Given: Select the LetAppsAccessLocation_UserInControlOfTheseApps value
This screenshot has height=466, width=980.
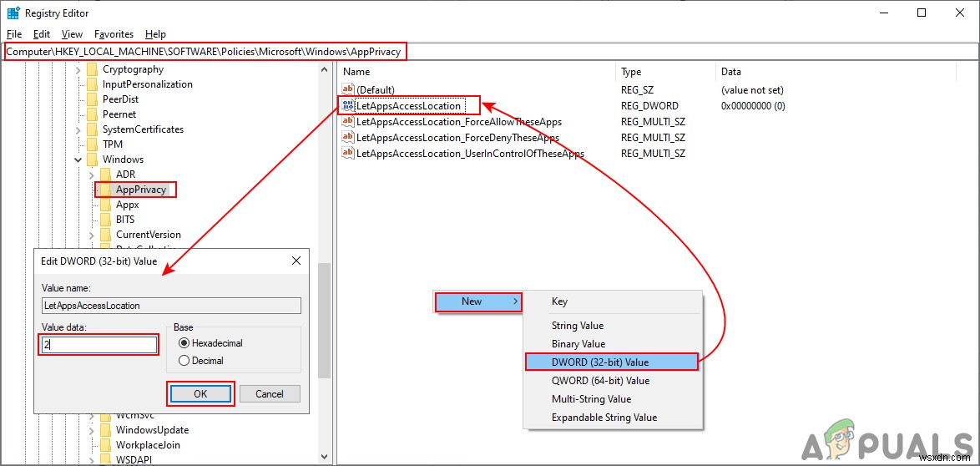Looking at the screenshot, I should pyautogui.click(x=470, y=154).
